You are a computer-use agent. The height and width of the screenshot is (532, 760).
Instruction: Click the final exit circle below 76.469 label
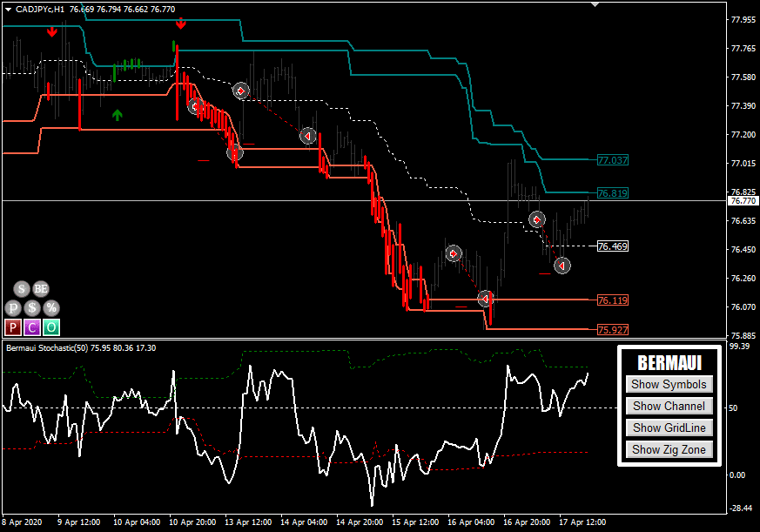pyautogui.click(x=562, y=266)
